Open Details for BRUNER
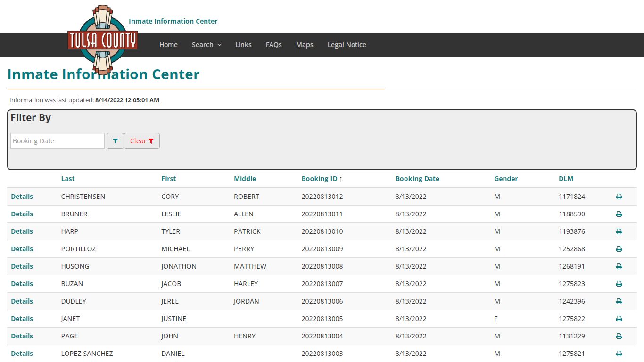 coord(22,214)
